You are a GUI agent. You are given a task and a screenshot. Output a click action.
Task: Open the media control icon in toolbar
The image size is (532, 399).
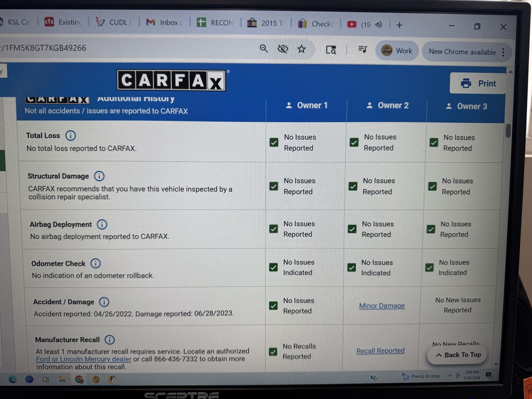tap(362, 50)
